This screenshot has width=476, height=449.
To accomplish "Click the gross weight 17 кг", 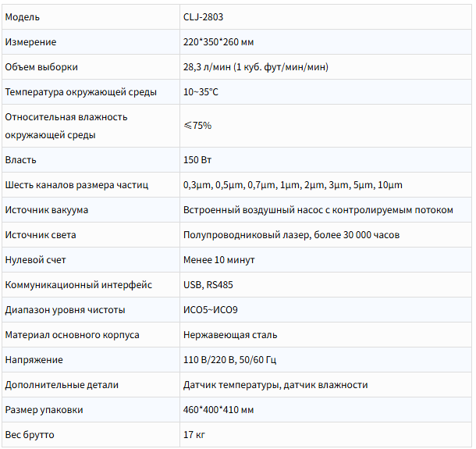I will pyautogui.click(x=194, y=435).
